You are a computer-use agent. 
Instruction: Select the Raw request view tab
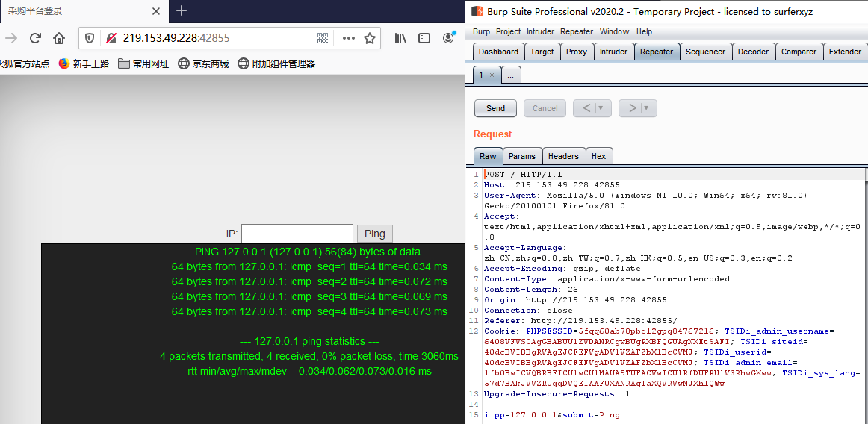pos(488,156)
